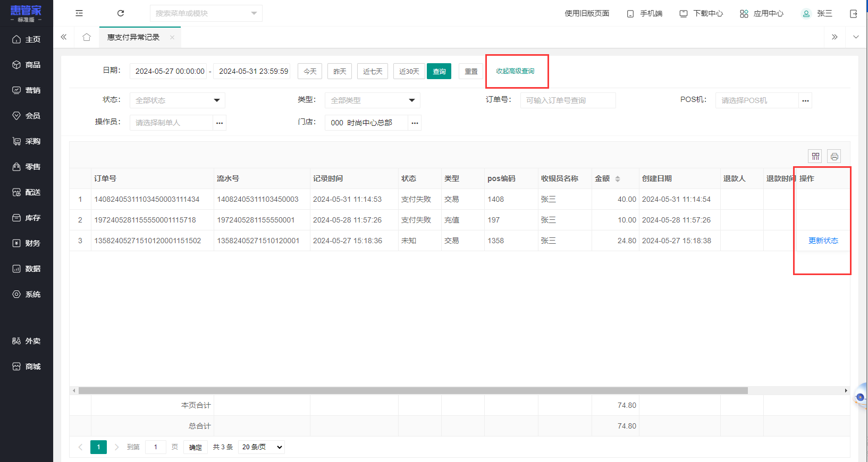The width and height of the screenshot is (868, 462).
Task: Open 下载中心 in top bar
Action: (701, 14)
